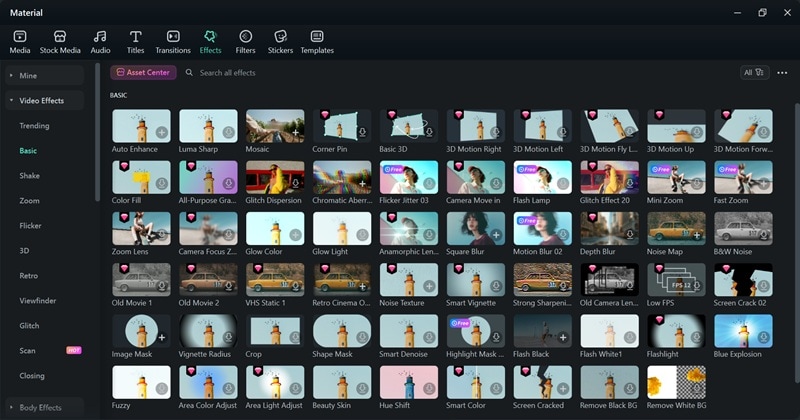Select the Zoom category
The width and height of the screenshot is (800, 420).
tap(30, 201)
